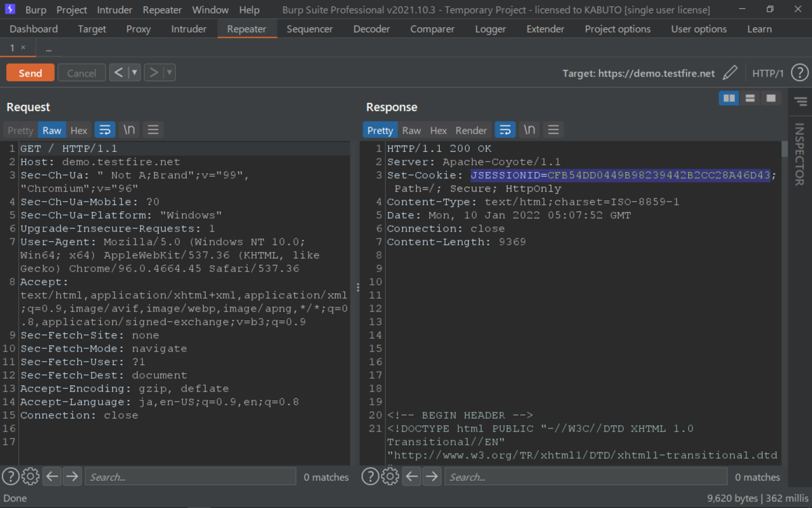The height and width of the screenshot is (508, 812).
Task: Switch to Target tab
Action: click(x=92, y=29)
